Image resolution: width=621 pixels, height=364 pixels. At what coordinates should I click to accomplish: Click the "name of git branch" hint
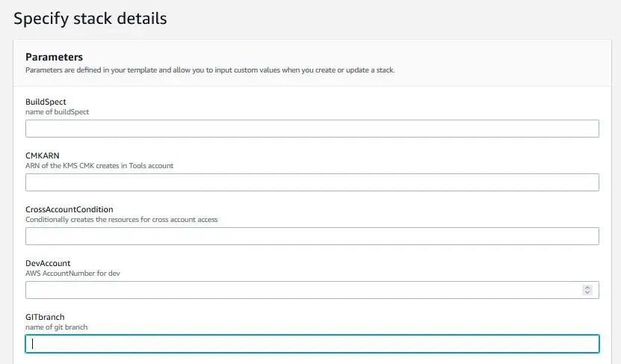pos(57,327)
